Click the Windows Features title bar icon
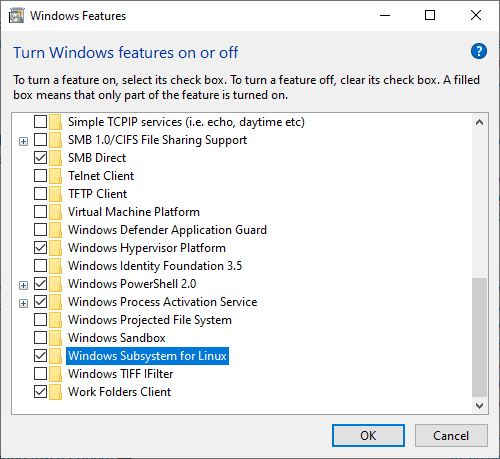 tap(16, 16)
